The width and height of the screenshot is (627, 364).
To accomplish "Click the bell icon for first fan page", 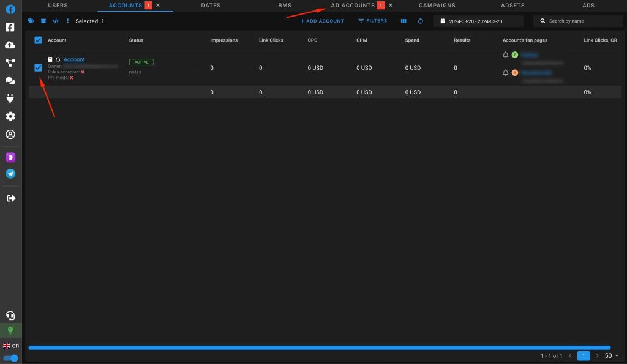I will (505, 54).
